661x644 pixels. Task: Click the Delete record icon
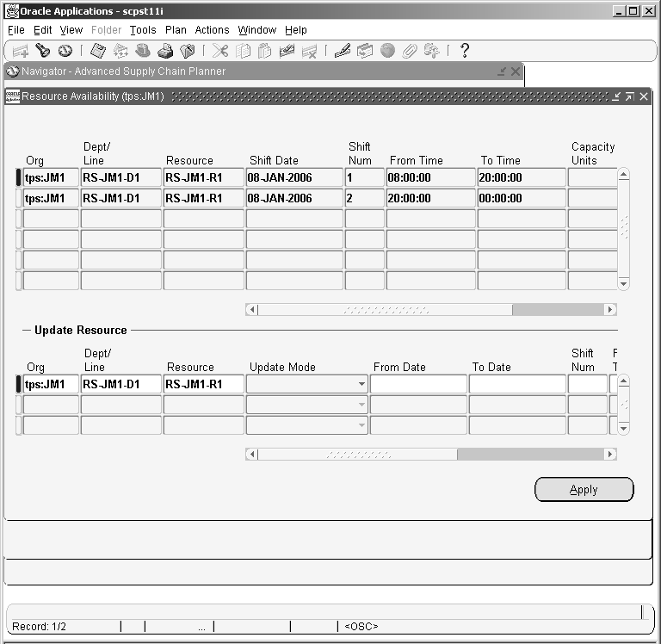tap(310, 51)
